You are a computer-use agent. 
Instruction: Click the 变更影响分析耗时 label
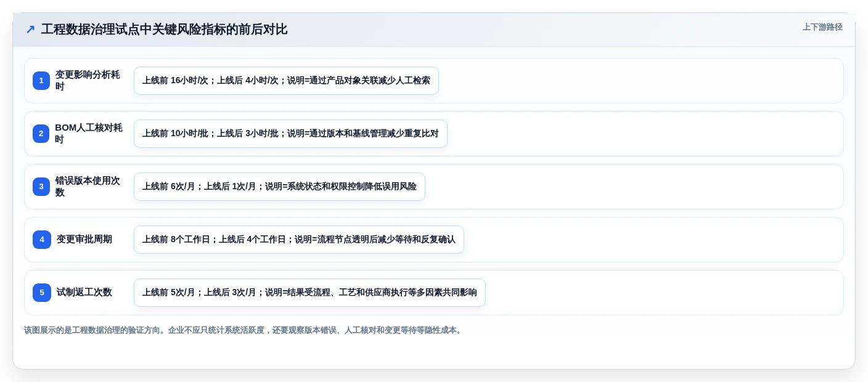[x=88, y=81]
